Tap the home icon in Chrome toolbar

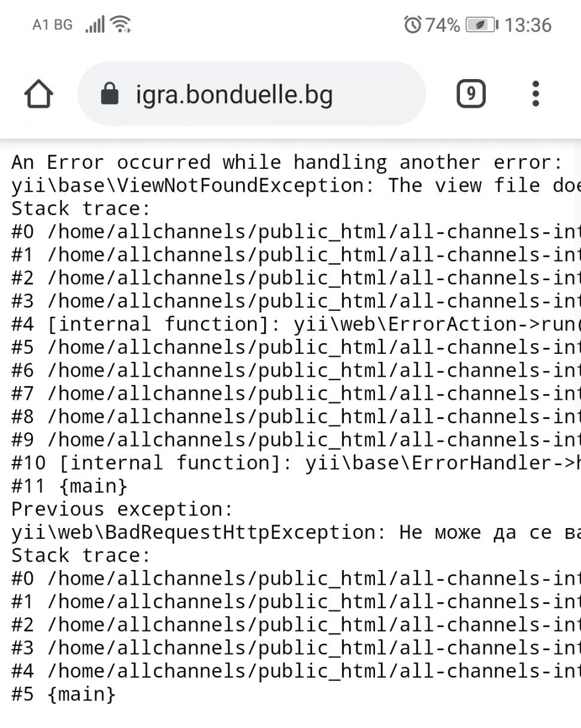pos(39,95)
